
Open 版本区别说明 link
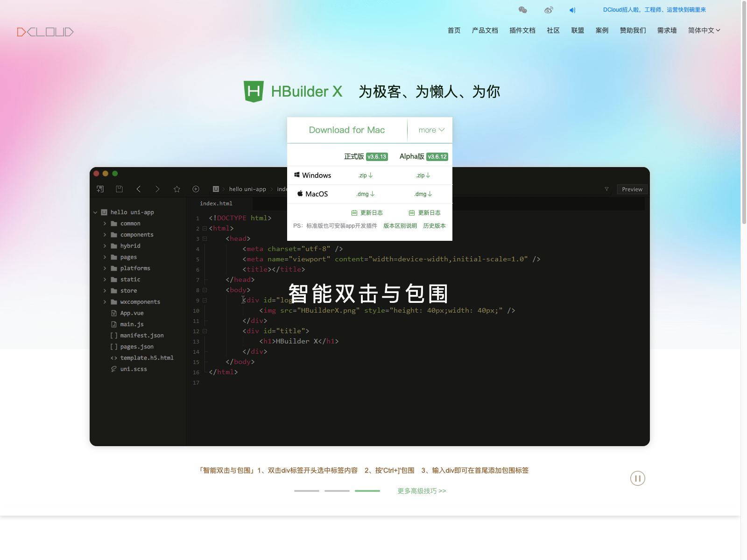(x=400, y=226)
